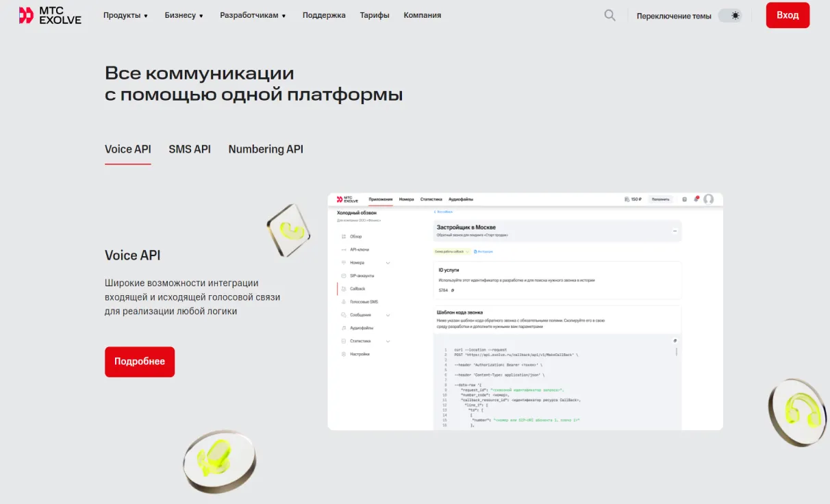Expand the Номера sidebar chevron
This screenshot has width=830, height=504.
(388, 262)
